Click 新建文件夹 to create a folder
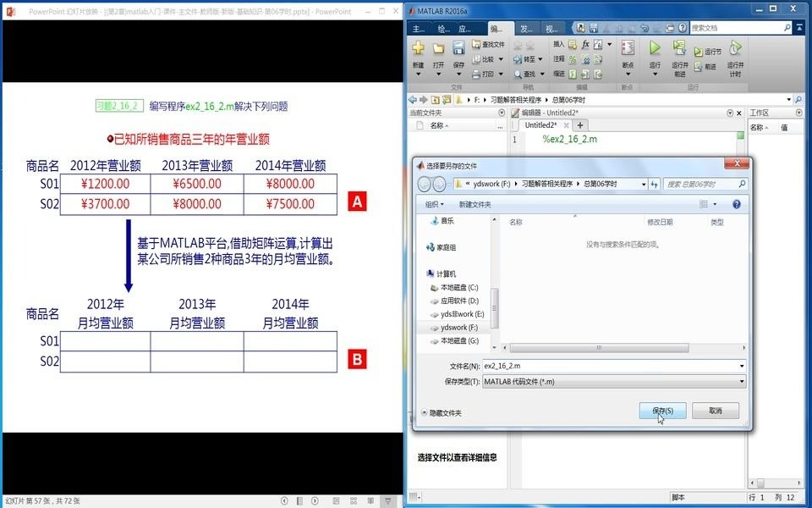The image size is (812, 508). tap(475, 206)
